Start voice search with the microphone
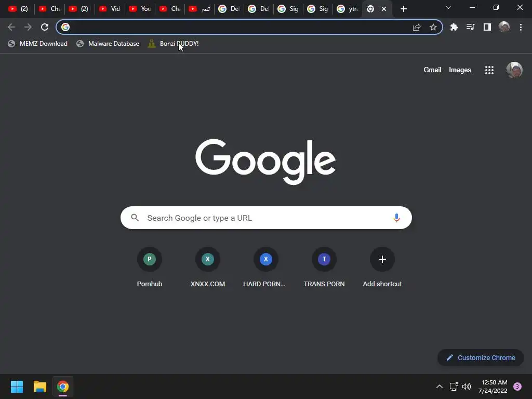532x399 pixels. [396, 218]
